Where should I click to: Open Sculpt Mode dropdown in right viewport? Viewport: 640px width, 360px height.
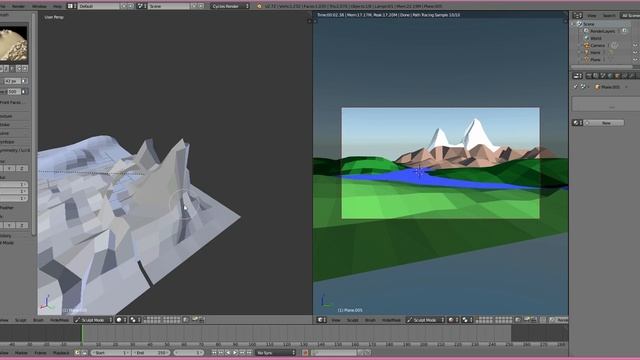click(425, 320)
